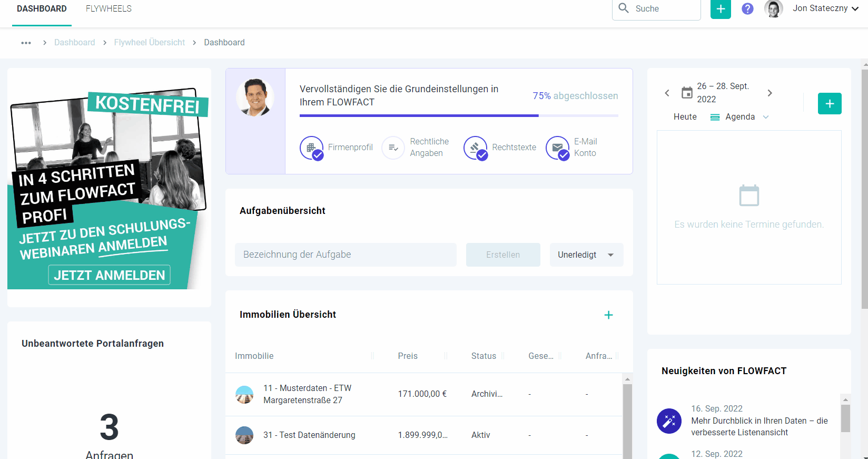Open the breadcrumb three-dots menu
Screen dimensions: 868x459
point(26,43)
